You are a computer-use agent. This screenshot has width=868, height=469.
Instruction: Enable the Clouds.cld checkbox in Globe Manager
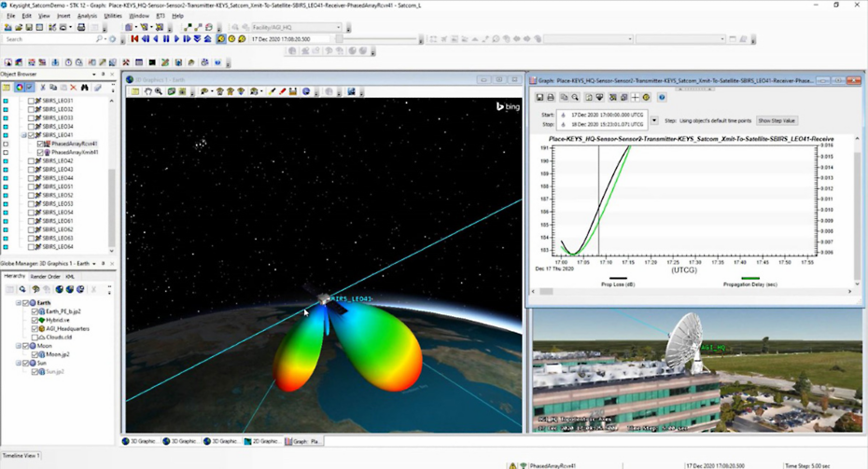coord(35,337)
